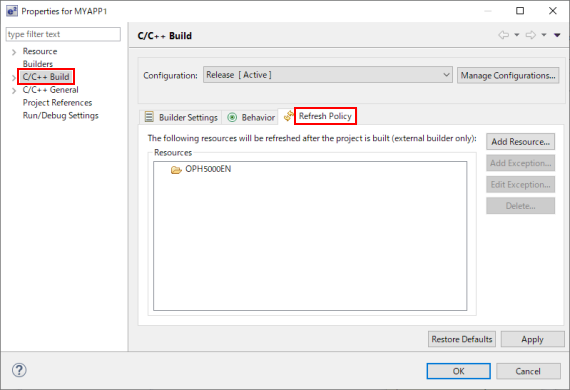Image resolution: width=570 pixels, height=390 pixels.
Task: Open back history dropdown arrow
Action: click(x=517, y=35)
